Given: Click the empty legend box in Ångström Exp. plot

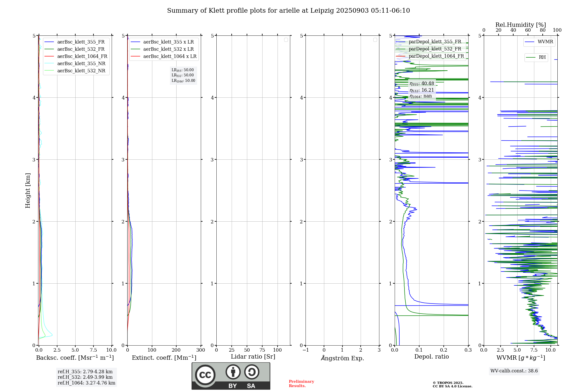Looking at the screenshot, I should (375, 40).
